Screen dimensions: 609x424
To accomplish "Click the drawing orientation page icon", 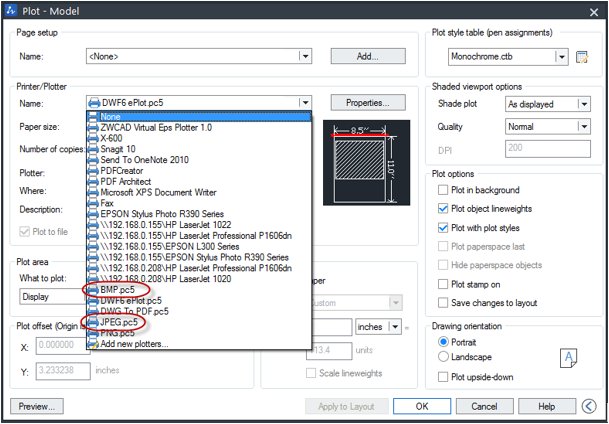I will (568, 358).
